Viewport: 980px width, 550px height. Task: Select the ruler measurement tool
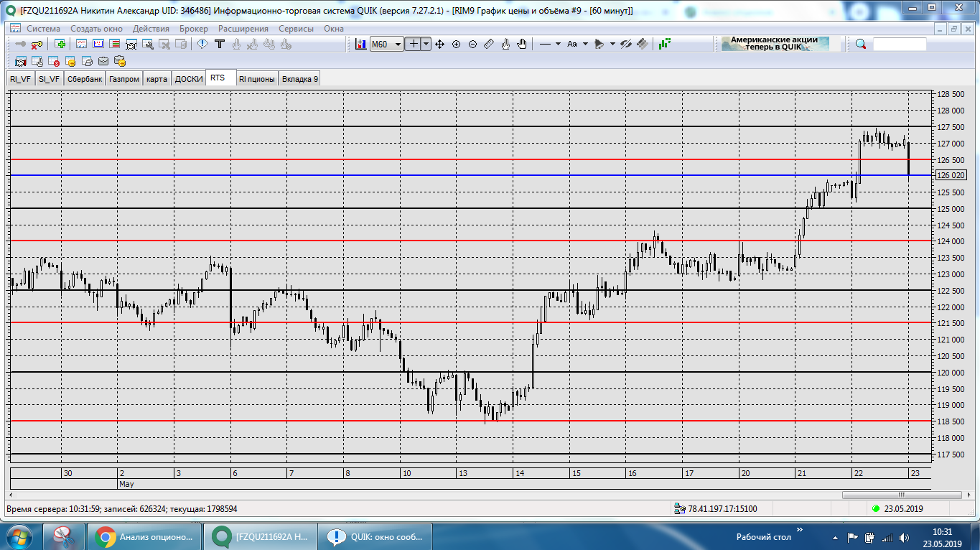coord(488,45)
